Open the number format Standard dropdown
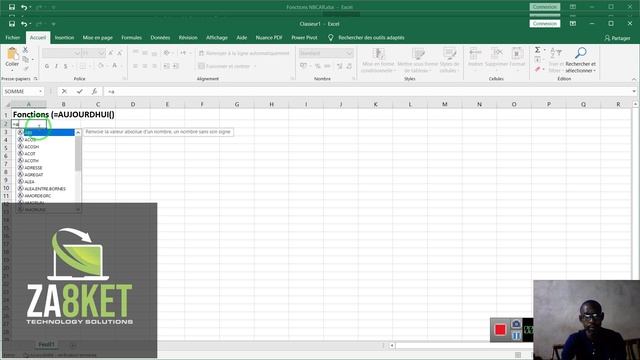 (349, 53)
